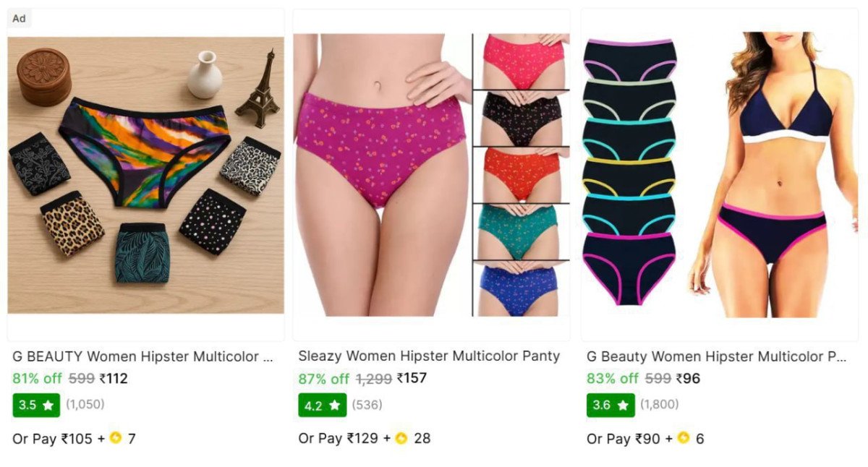View the (536) ratings count
Image resolution: width=868 pixels, height=467 pixels.
(x=367, y=405)
